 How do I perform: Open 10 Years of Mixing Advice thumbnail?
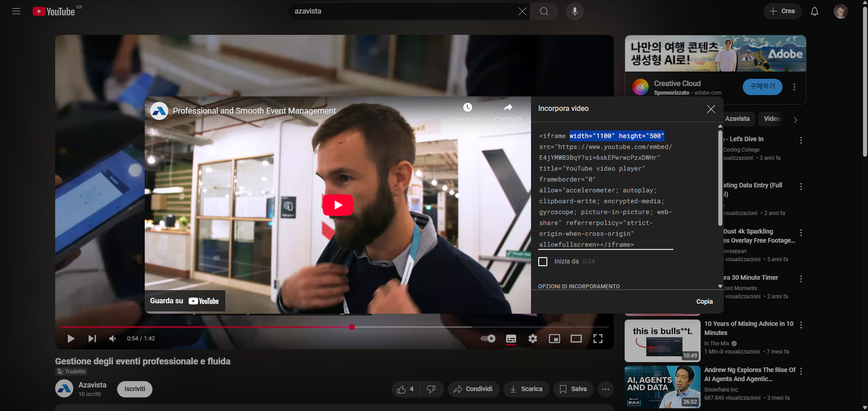tap(663, 341)
